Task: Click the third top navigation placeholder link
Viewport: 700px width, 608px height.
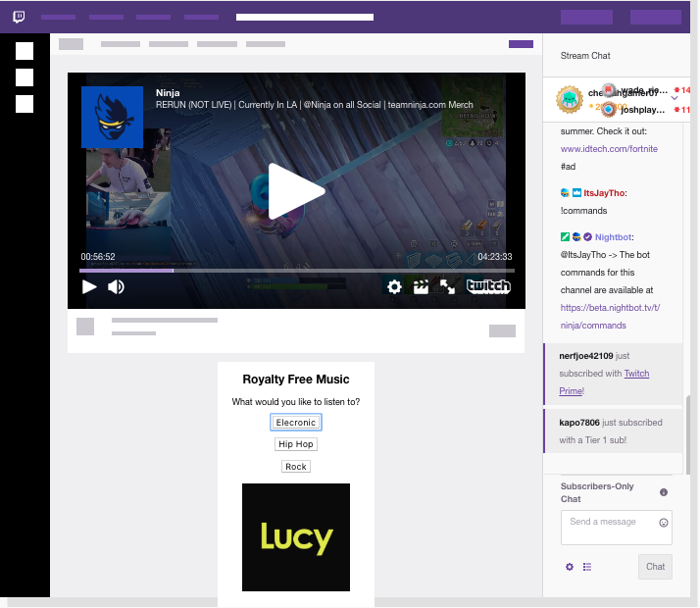Action: tap(153, 17)
